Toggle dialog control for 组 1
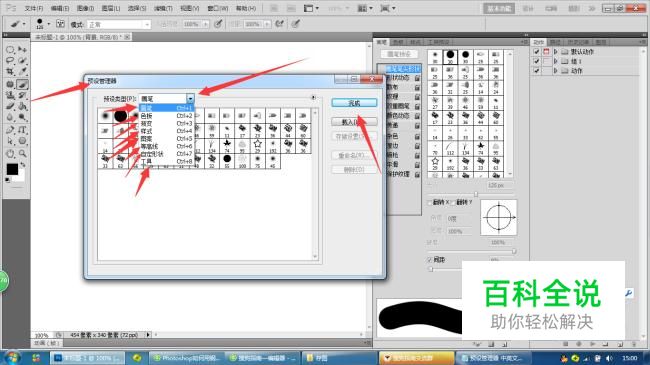Viewport: 650px width, 365px height. click(546, 61)
